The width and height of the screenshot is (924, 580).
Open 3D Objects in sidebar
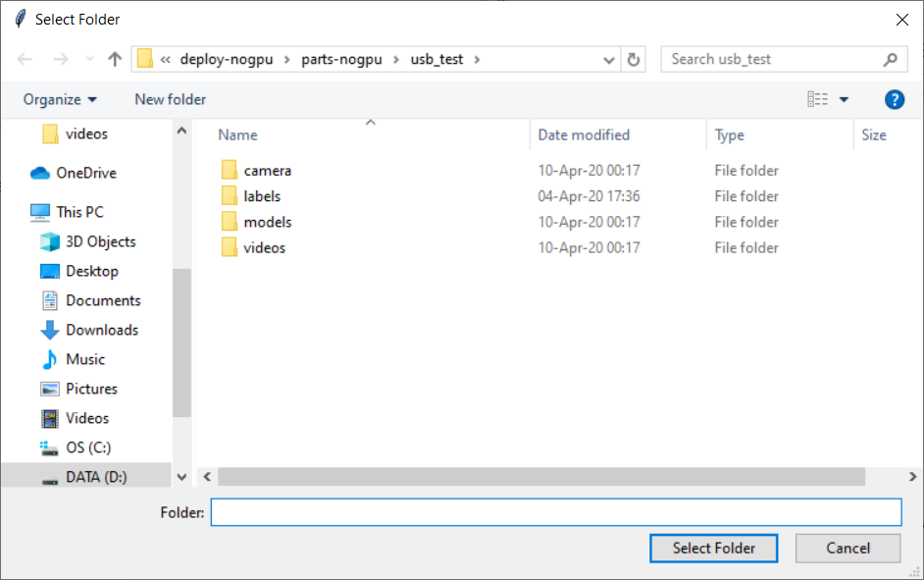(101, 241)
